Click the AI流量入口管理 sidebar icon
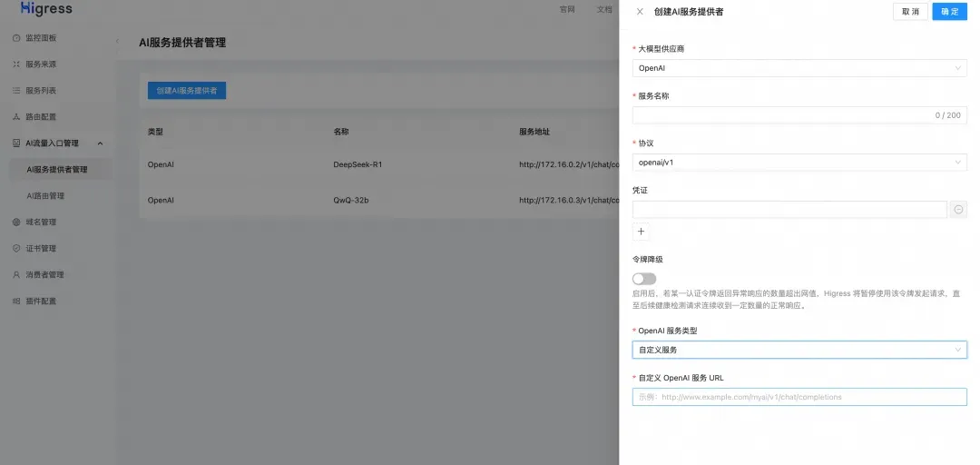The width and height of the screenshot is (980, 465). 16,143
